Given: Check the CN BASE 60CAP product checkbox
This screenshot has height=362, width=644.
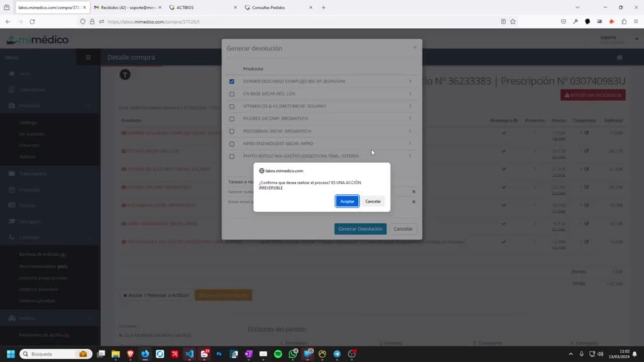Looking at the screenshot, I should pos(231,94).
